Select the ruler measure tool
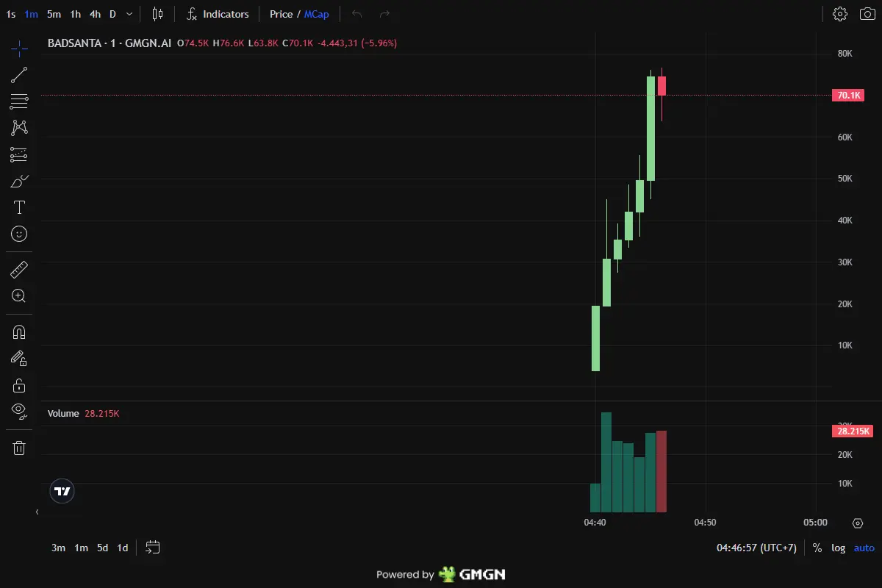The width and height of the screenshot is (882, 588). (19, 270)
